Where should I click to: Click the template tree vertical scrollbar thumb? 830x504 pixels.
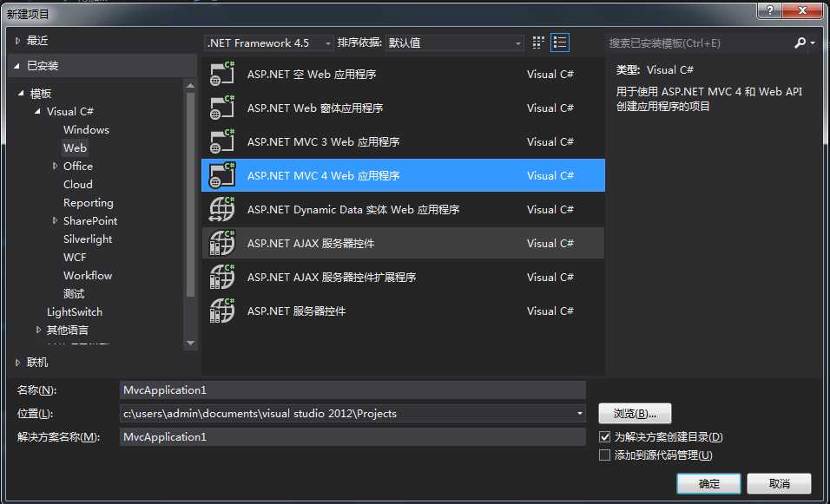[190, 194]
